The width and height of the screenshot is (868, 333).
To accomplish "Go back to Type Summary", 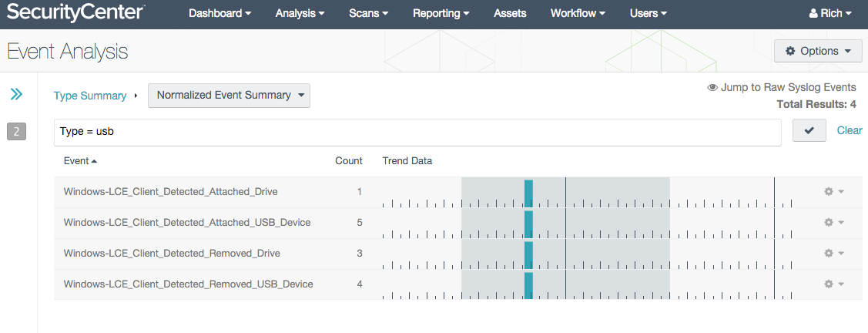I will pos(90,96).
